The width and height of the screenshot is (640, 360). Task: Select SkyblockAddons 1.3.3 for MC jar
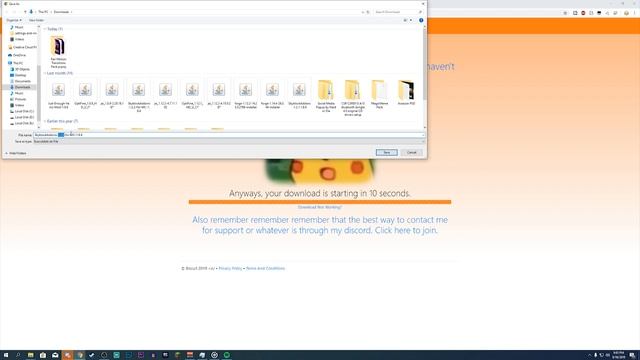pyautogui.click(x=138, y=96)
